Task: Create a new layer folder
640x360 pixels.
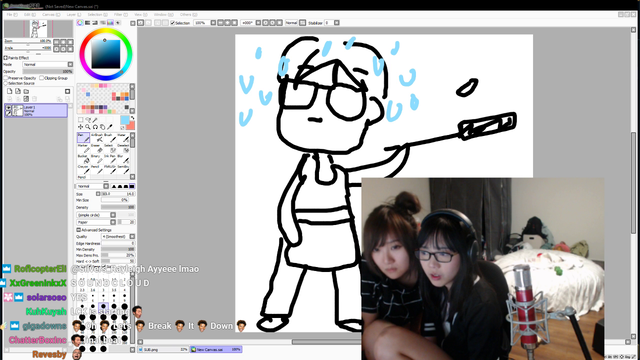Action: tap(26, 91)
